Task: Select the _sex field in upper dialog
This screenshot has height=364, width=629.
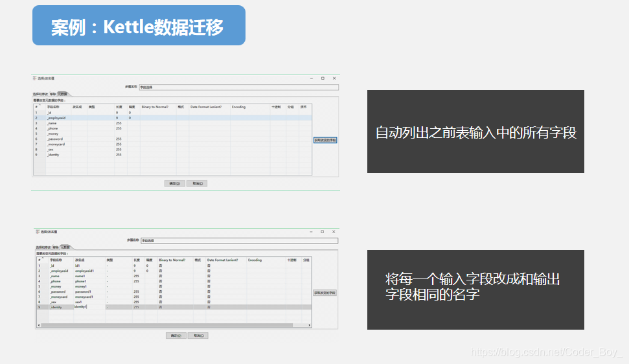Action: point(50,149)
